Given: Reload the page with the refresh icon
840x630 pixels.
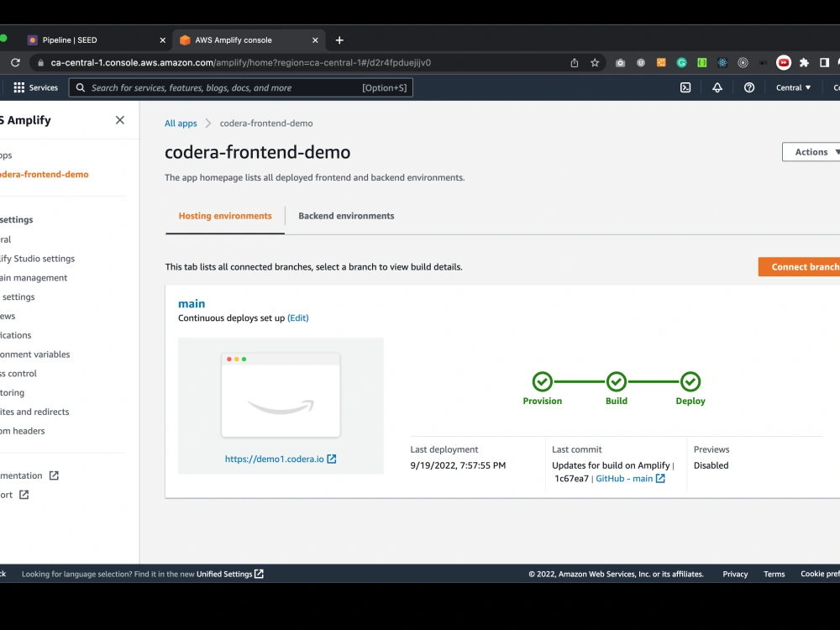Looking at the screenshot, I should [x=15, y=63].
